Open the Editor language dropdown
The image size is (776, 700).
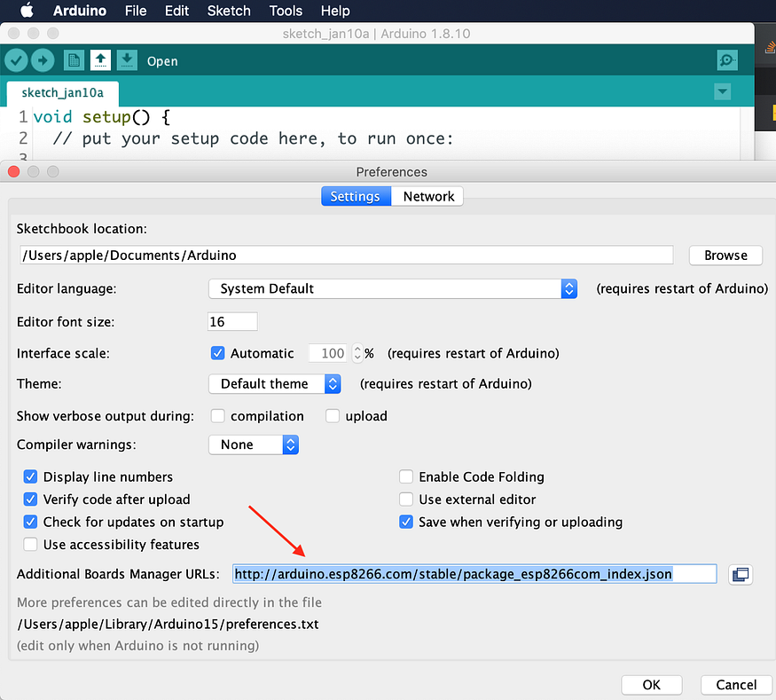(393, 288)
